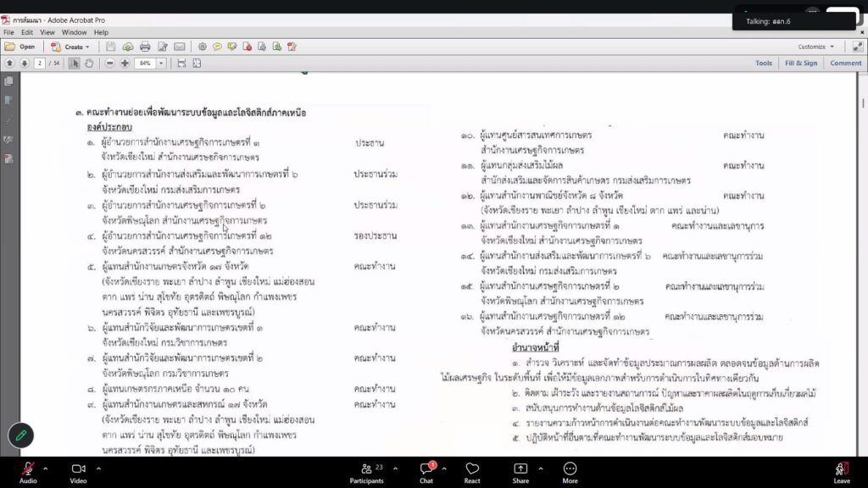Click the Print icon in toolbar
The height and width of the screenshot is (488, 868).
(145, 47)
